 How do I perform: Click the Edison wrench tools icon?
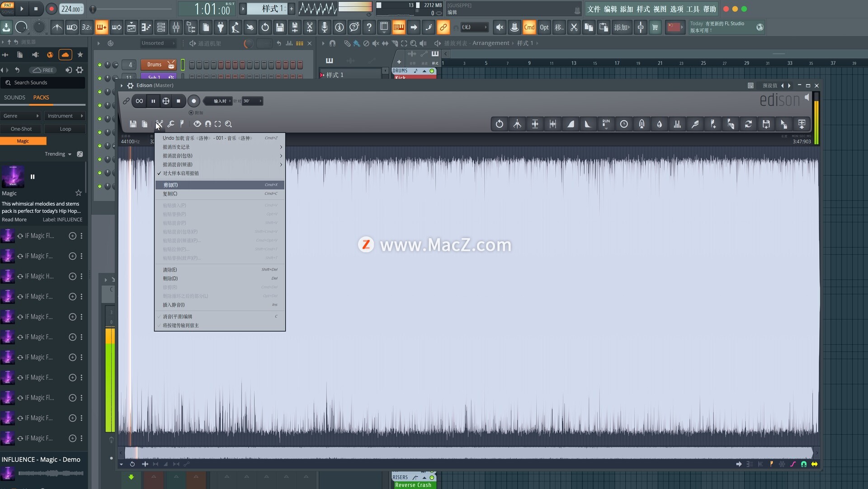(171, 124)
